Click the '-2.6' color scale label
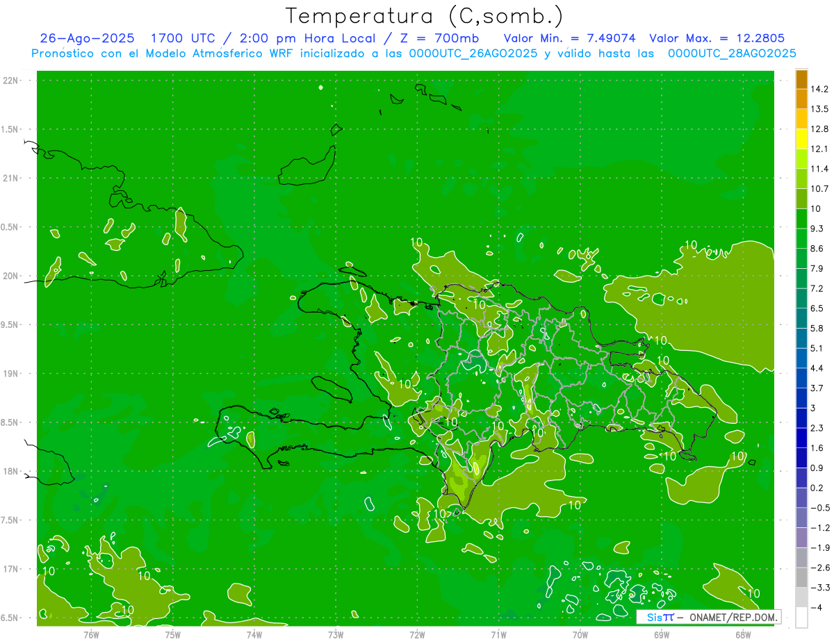Viewport: 834px width, 644px height. coord(819,568)
